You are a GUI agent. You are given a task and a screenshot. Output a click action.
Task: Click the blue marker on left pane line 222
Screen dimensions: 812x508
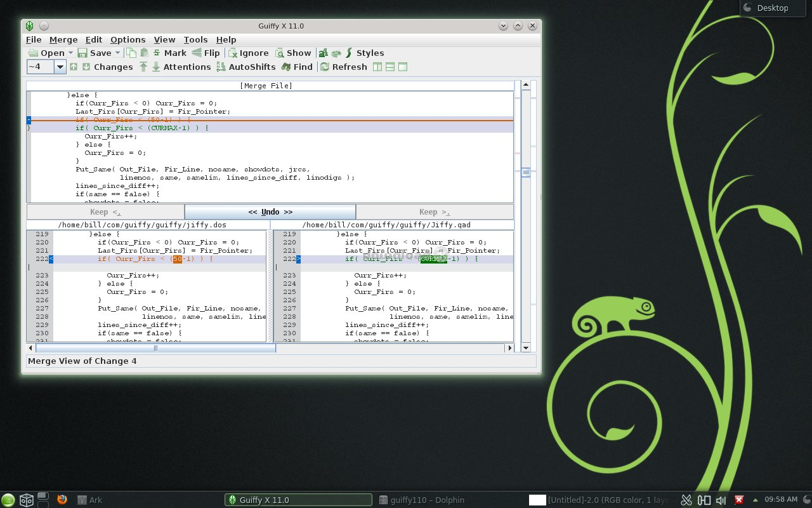coord(51,259)
